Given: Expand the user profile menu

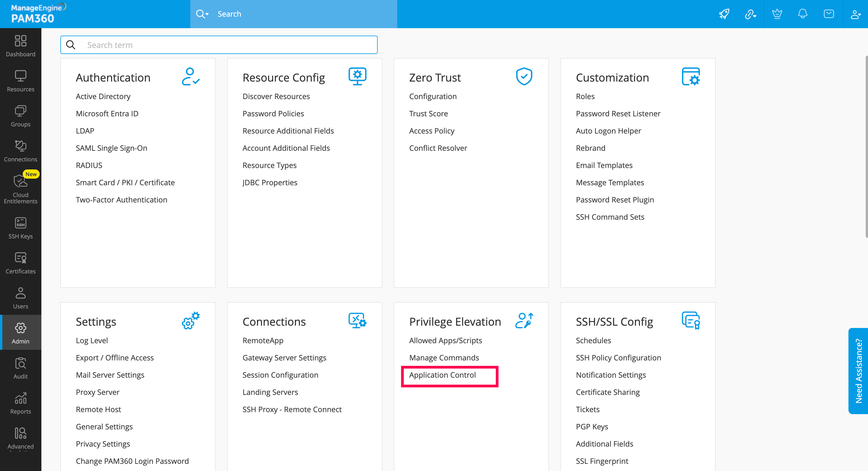Looking at the screenshot, I should [x=855, y=14].
